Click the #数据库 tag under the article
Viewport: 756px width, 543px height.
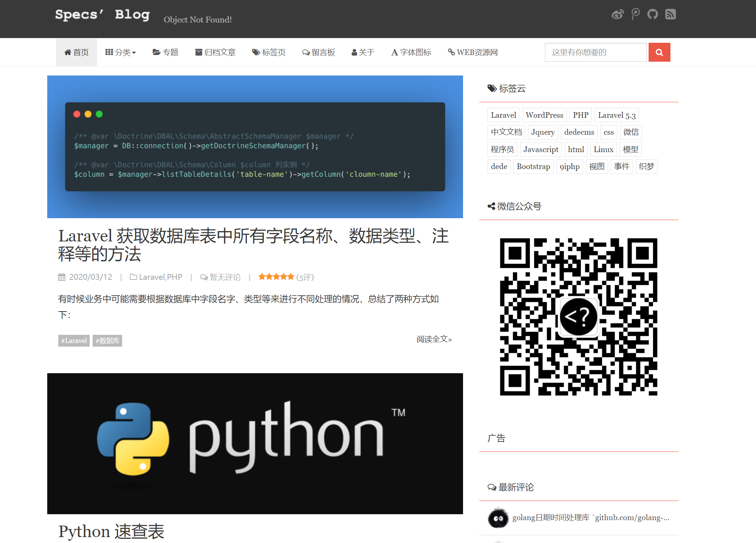click(107, 340)
